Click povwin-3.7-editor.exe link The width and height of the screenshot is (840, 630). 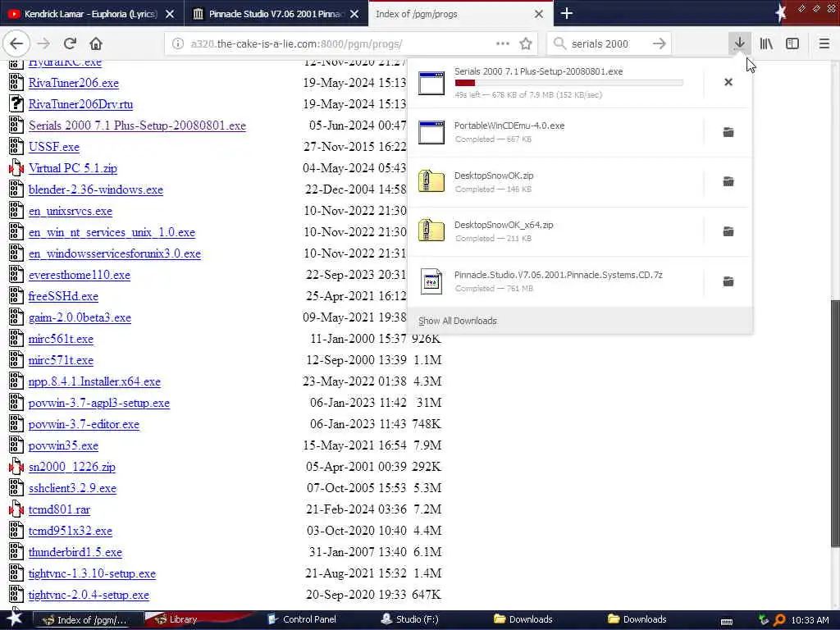point(84,424)
